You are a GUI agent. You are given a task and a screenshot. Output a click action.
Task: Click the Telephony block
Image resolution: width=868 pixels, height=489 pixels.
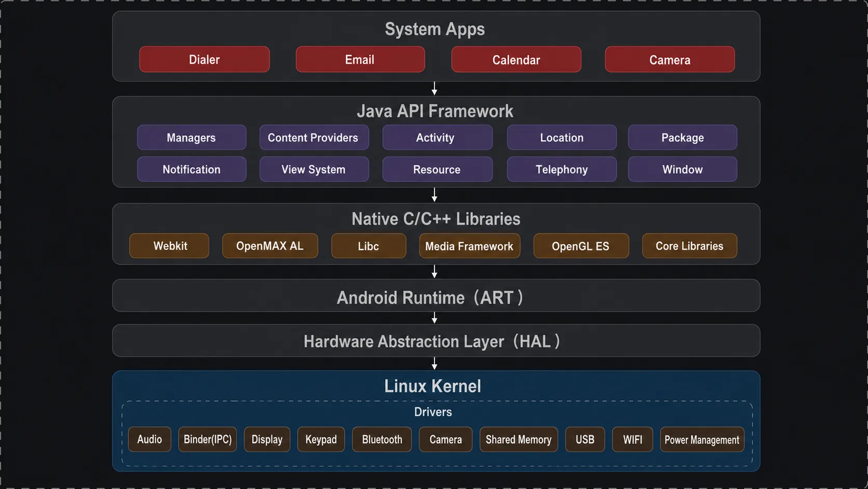point(562,169)
